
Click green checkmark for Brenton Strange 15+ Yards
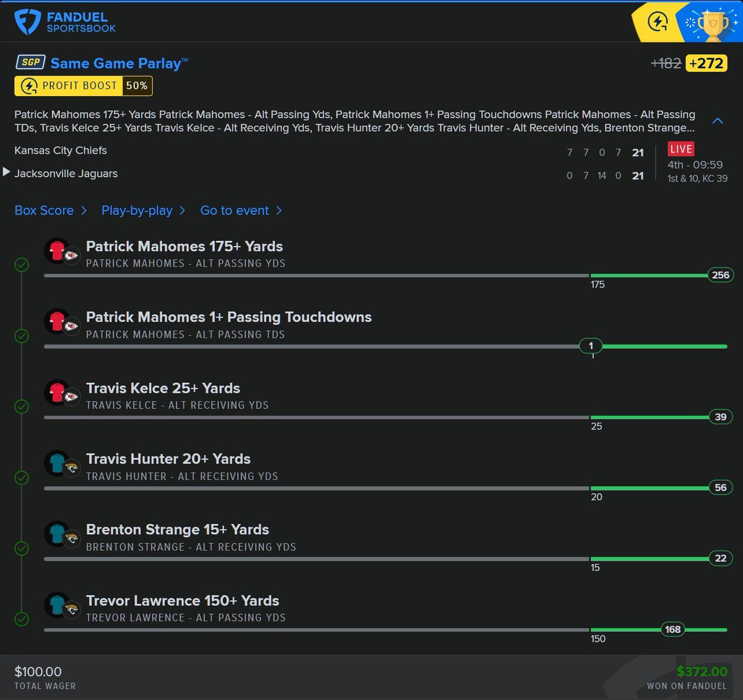pos(22,548)
